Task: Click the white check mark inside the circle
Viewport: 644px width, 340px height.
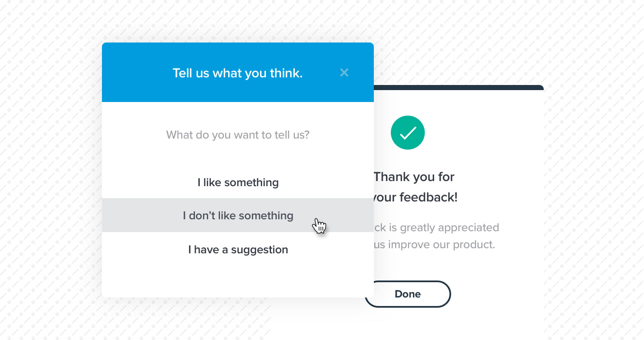Action: click(x=407, y=133)
